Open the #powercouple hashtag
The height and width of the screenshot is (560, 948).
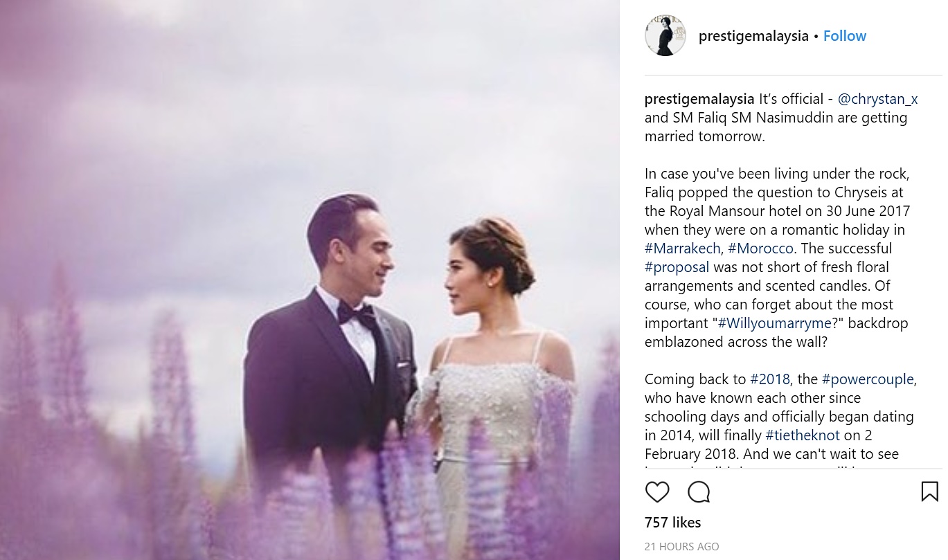pos(868,379)
